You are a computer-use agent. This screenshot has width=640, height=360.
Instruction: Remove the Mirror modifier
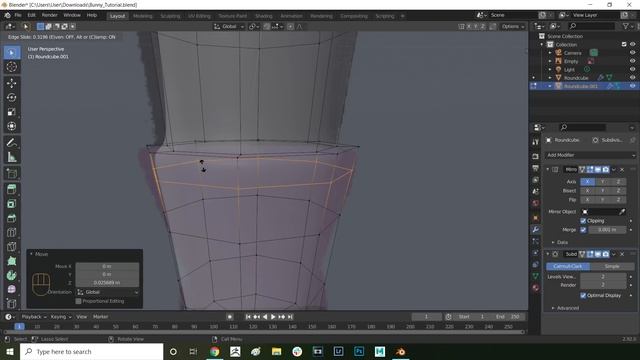click(622, 169)
